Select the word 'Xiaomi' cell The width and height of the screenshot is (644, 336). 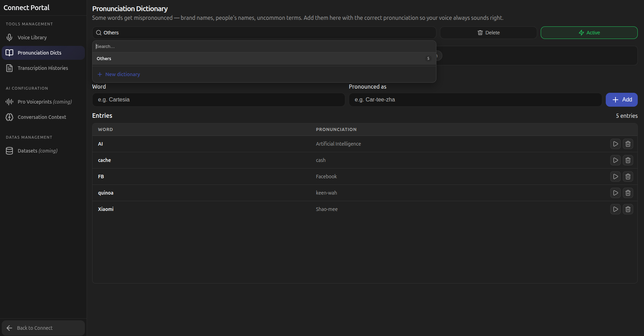[x=106, y=209]
